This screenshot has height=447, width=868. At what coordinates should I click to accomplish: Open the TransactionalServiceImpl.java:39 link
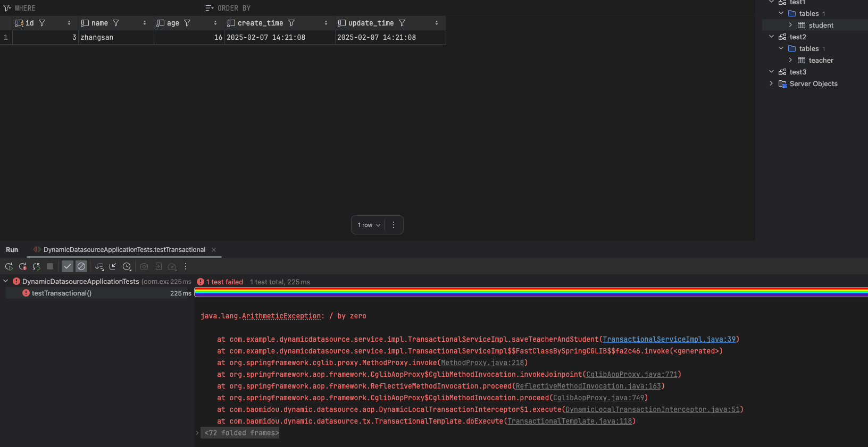(x=669, y=340)
